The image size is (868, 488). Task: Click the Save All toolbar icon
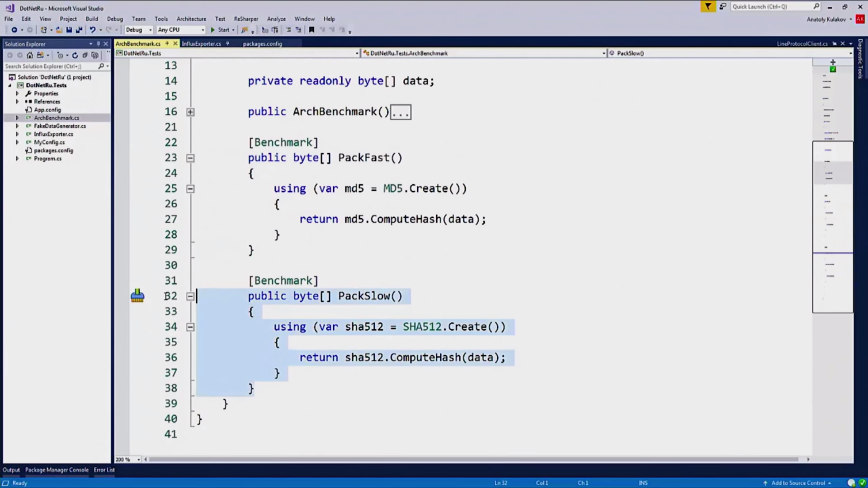(79, 30)
